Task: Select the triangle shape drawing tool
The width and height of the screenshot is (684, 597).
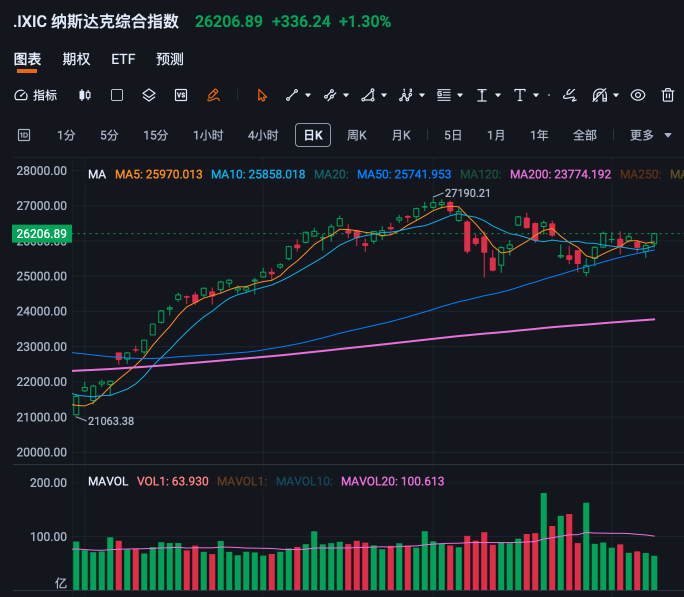Action: [368, 95]
